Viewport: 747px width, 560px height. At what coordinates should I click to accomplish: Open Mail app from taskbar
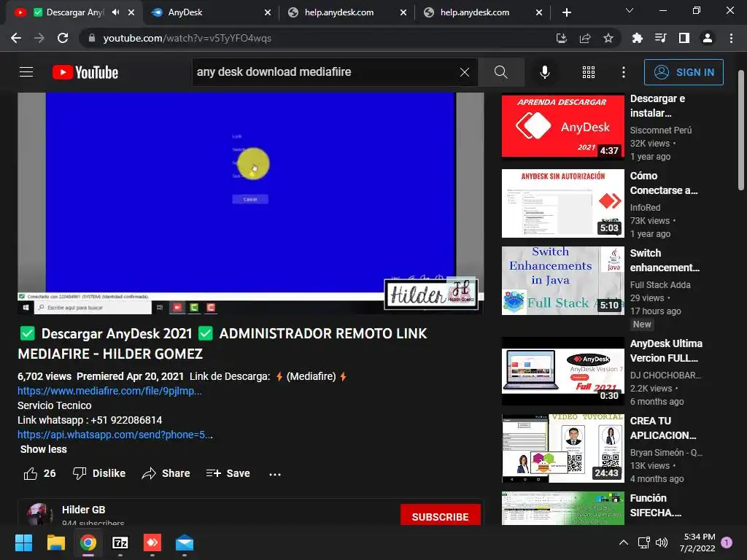click(185, 542)
